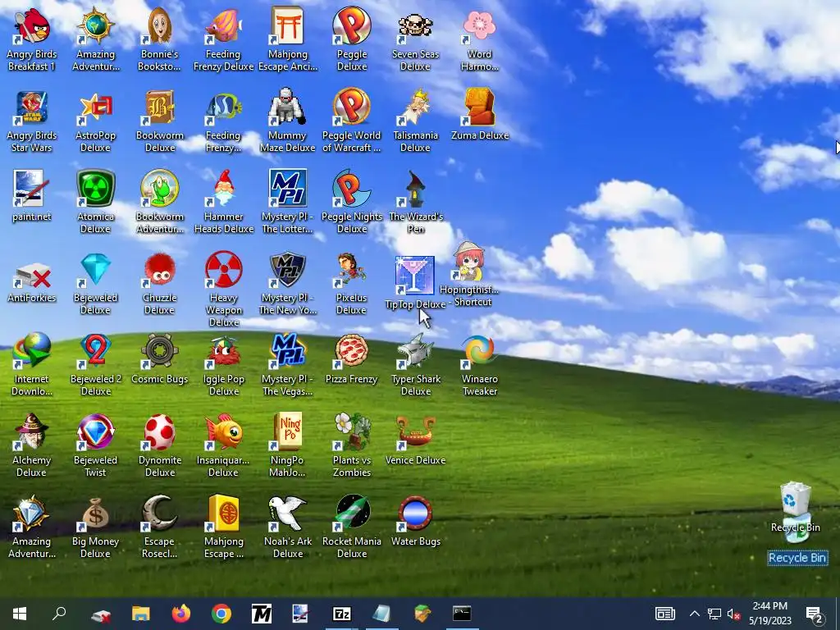Screen dimensions: 840x630
Task: Select the Iggle Pop Deluxe shortcut
Action: pyautogui.click(x=223, y=351)
